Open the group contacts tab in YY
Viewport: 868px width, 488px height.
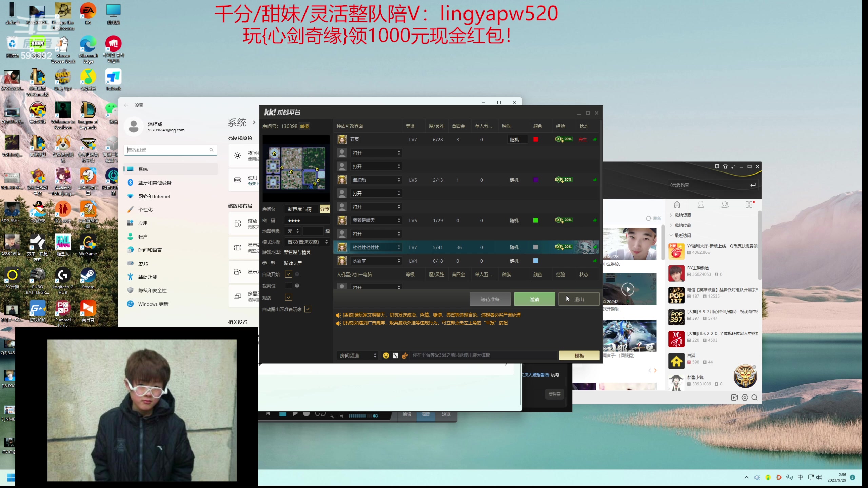coord(725,204)
